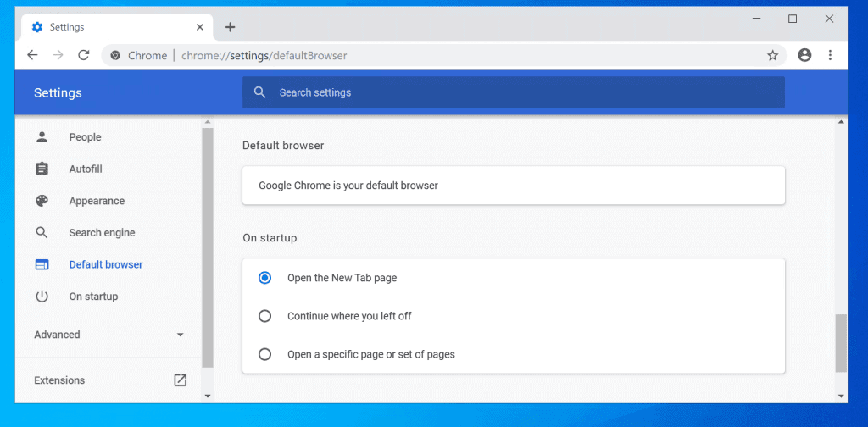Bookmark this page with the star icon
868x427 pixels.
click(773, 55)
